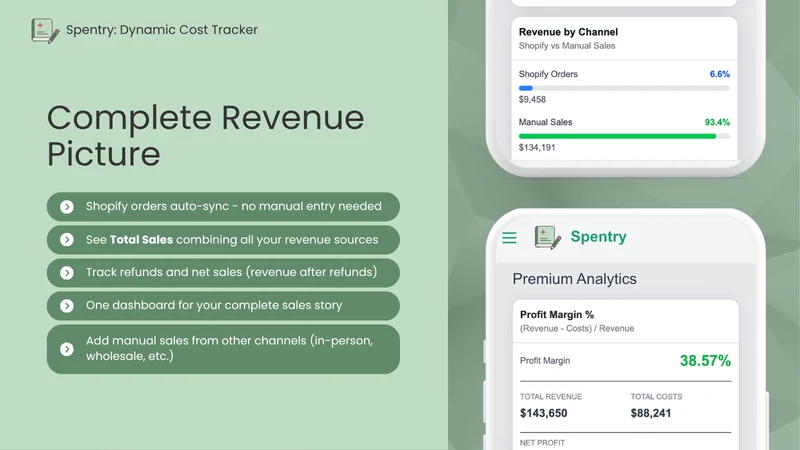
Task: Click the $134,191 manual sales amount
Action: [x=537, y=147]
